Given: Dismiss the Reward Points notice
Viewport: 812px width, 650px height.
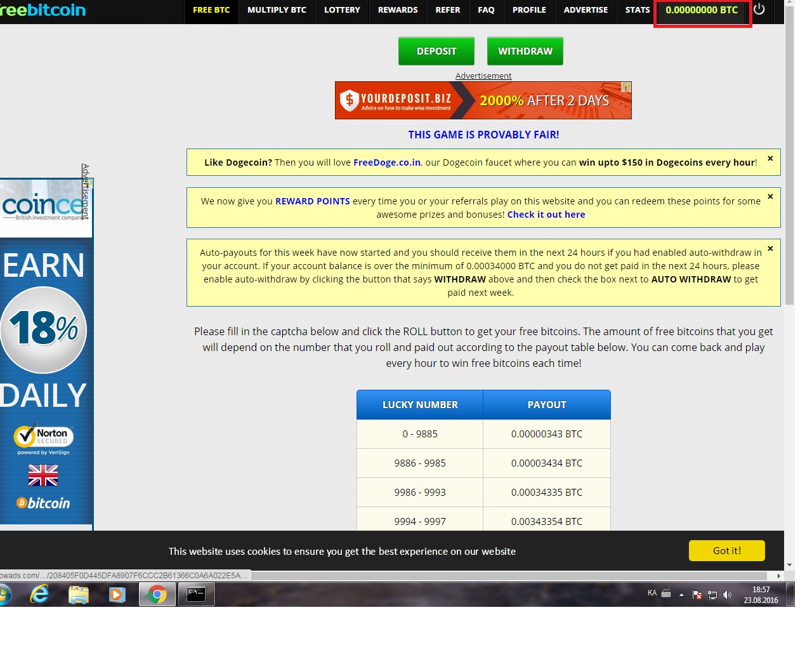Looking at the screenshot, I should click(770, 197).
